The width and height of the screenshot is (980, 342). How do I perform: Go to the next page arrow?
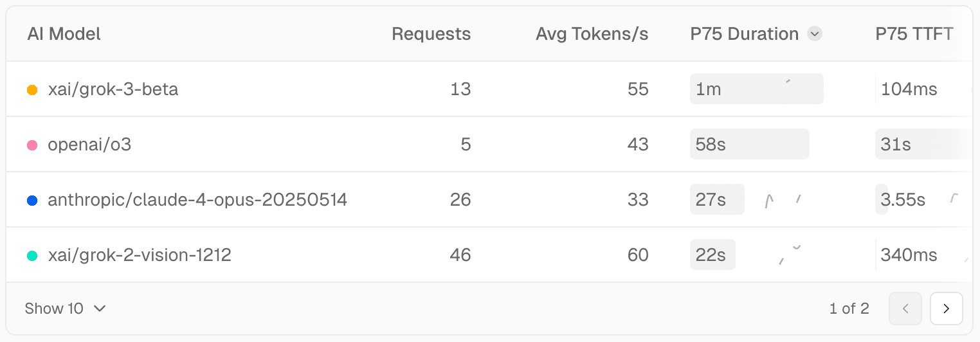pos(946,309)
